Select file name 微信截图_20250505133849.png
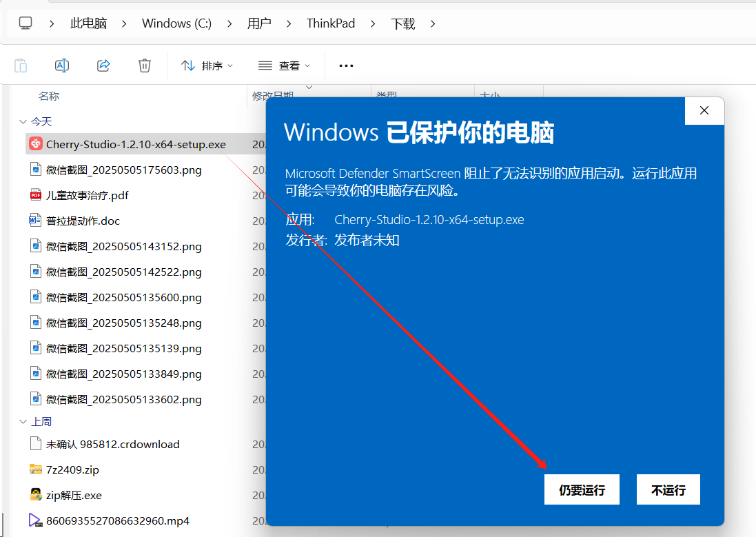Image resolution: width=756 pixels, height=537 pixels. pyautogui.click(x=124, y=374)
